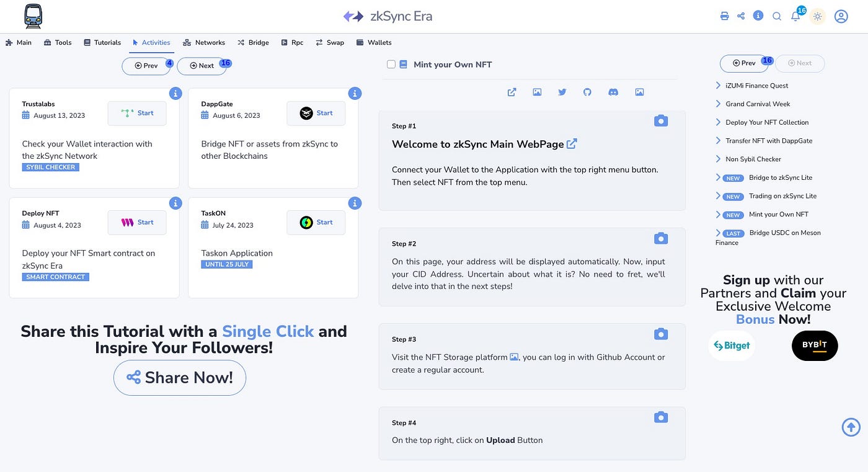Click camera icon on Step #3
This screenshot has height=472, width=868.
pyautogui.click(x=661, y=334)
